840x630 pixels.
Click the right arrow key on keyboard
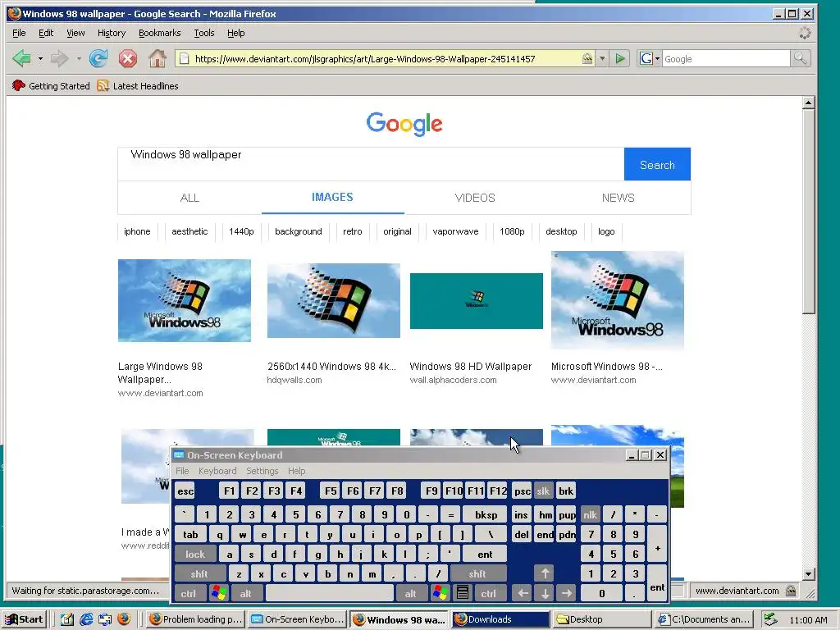point(566,593)
